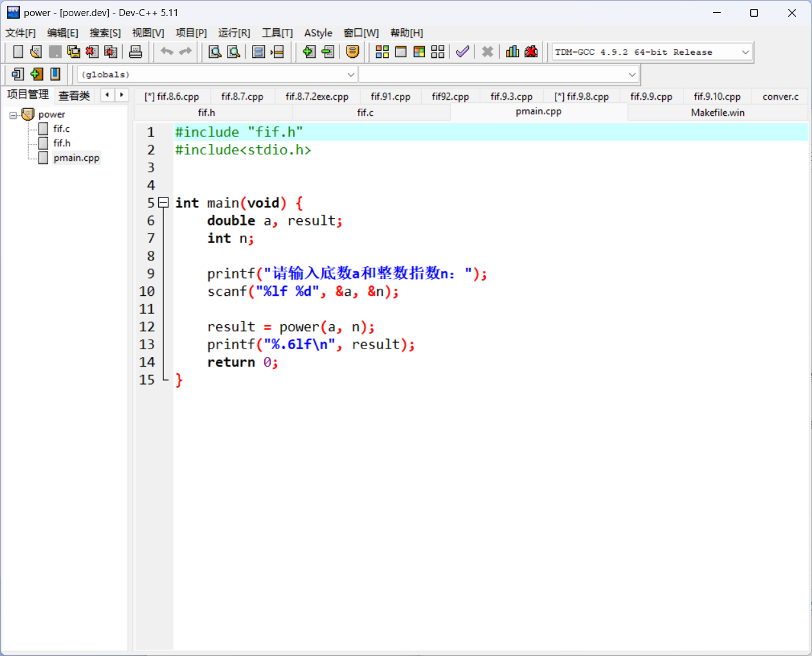Open the 窗口[W] menu
The height and width of the screenshot is (656, 812).
point(361,33)
